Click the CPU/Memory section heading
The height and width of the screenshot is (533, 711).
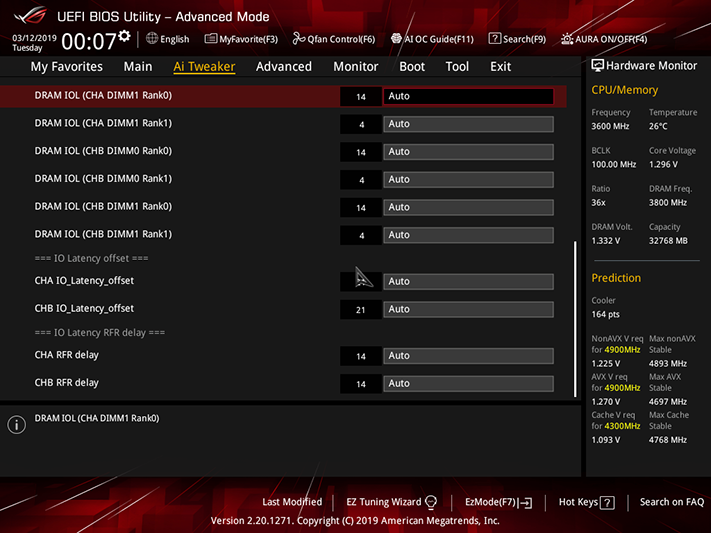click(x=624, y=90)
